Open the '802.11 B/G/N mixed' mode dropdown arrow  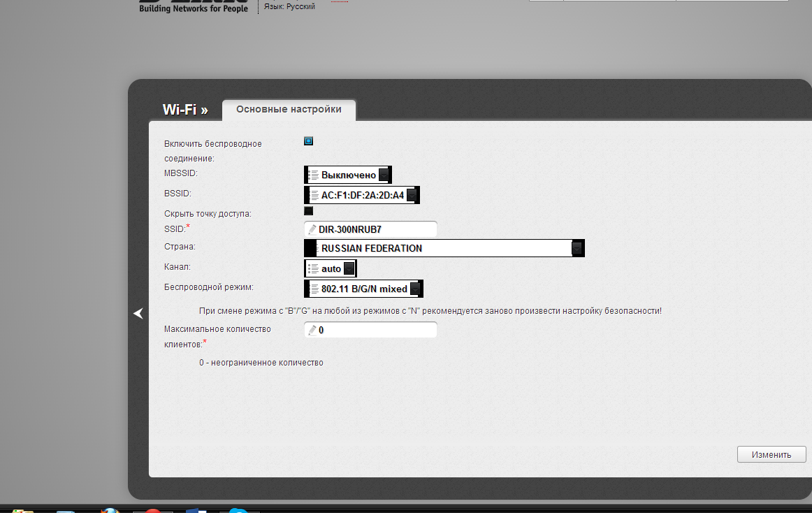pyautogui.click(x=416, y=289)
